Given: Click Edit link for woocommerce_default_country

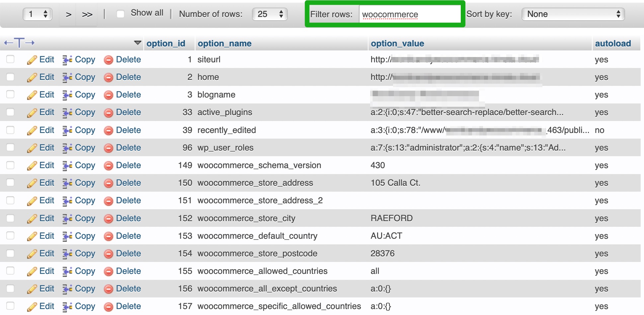Looking at the screenshot, I should coord(46,236).
